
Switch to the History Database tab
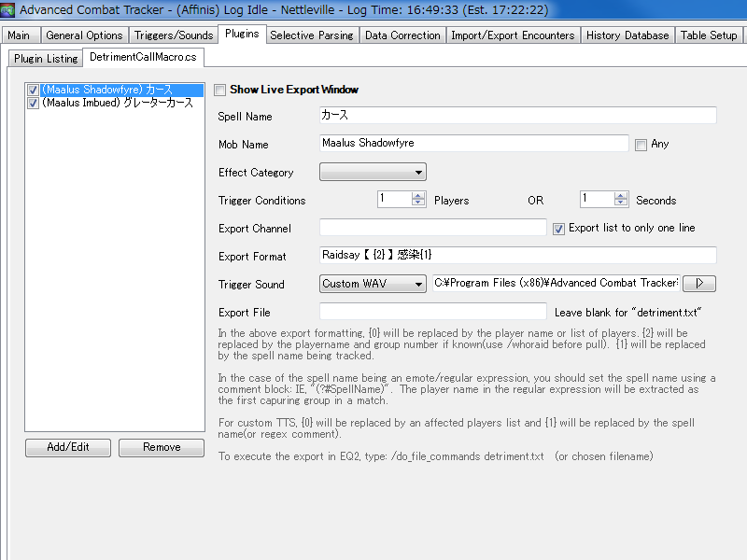627,35
